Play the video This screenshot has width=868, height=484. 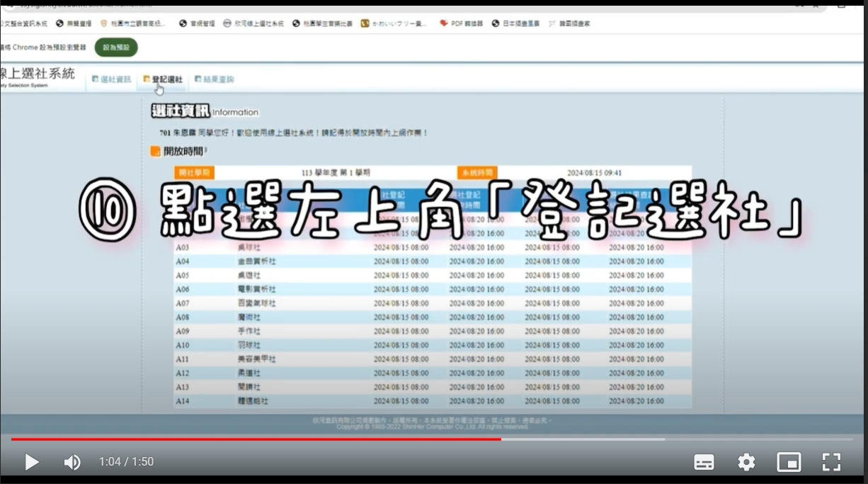coord(31,462)
